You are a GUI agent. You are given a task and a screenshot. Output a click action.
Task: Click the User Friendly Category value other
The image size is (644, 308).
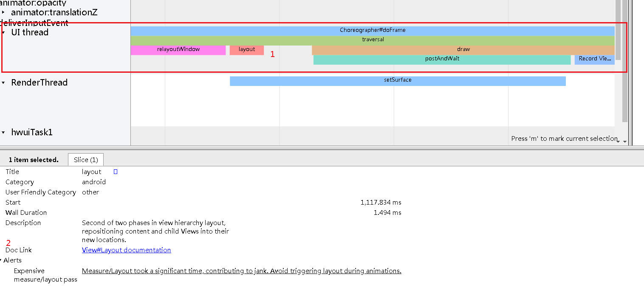click(x=90, y=192)
